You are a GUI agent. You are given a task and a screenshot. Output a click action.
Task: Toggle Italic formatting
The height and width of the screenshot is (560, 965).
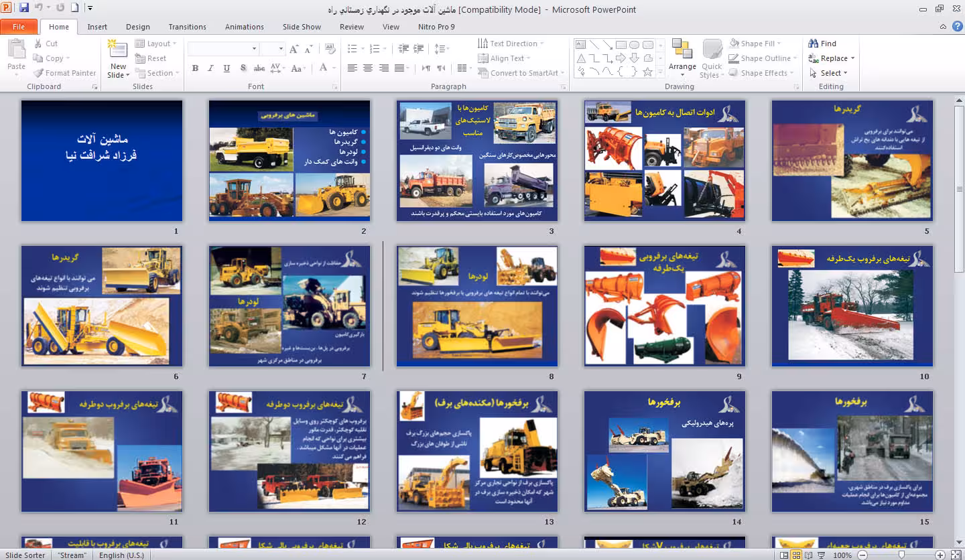[x=210, y=68]
